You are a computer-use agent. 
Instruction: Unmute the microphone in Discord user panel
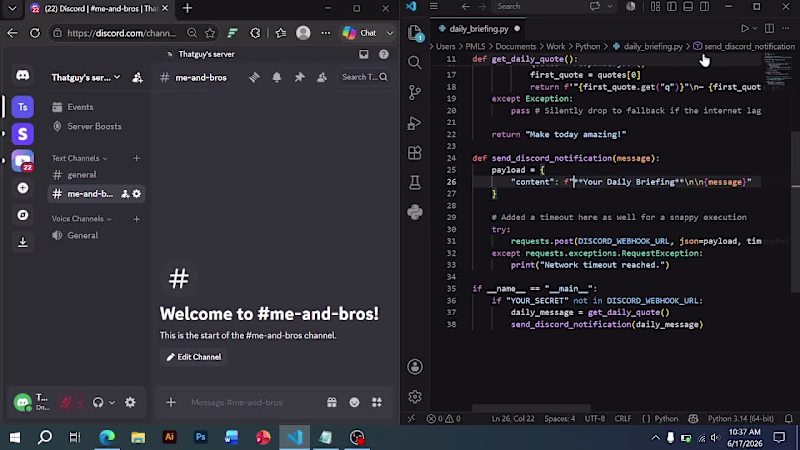point(66,402)
